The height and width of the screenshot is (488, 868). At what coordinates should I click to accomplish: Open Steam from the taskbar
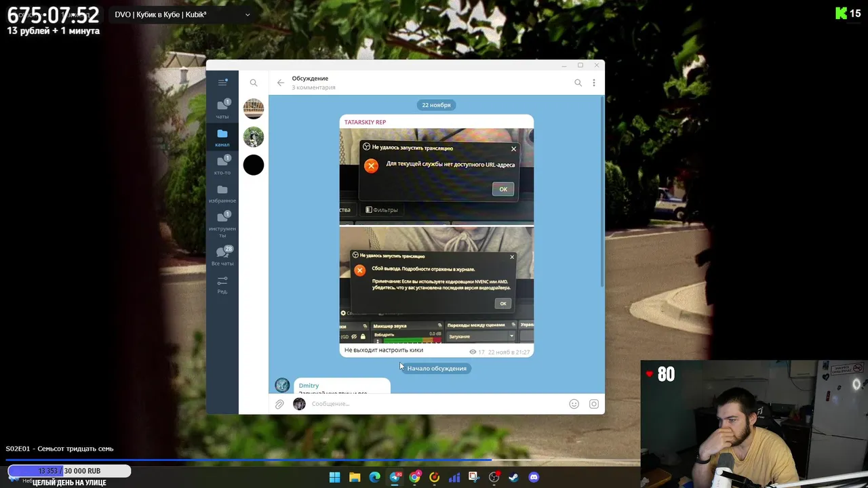click(x=514, y=477)
